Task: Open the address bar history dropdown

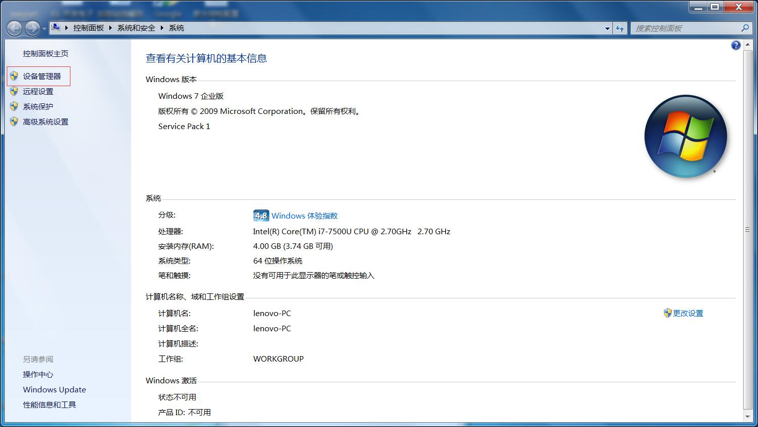Action: (x=608, y=29)
